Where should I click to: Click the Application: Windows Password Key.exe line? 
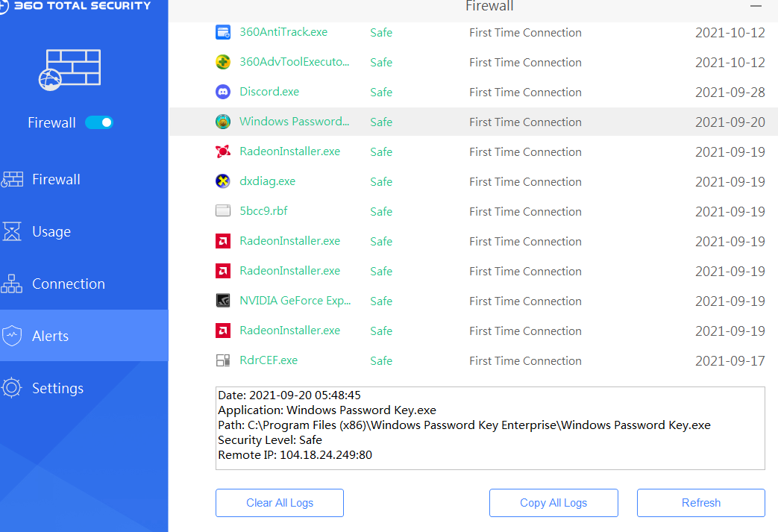pyautogui.click(x=327, y=410)
